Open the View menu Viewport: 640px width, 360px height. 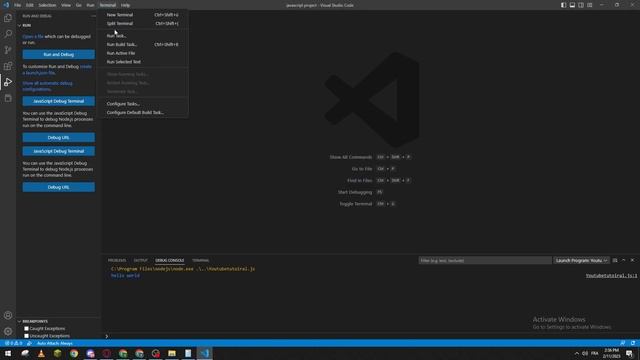click(66, 5)
